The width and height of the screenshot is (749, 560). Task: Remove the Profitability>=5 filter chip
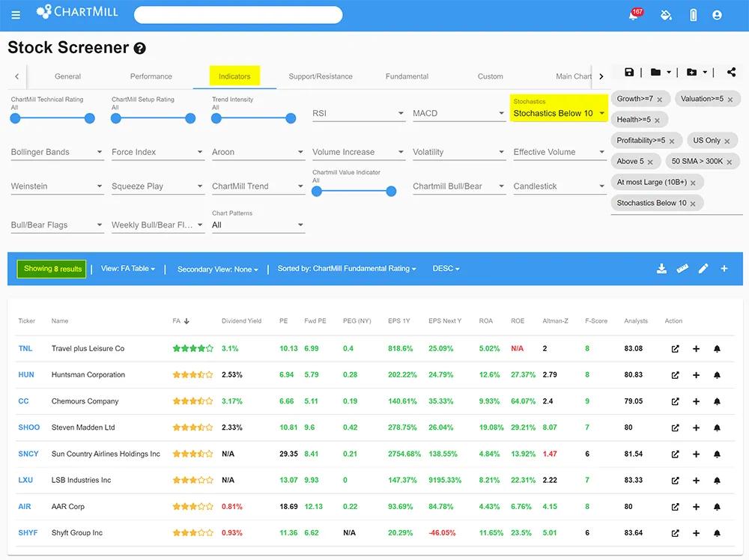(x=672, y=141)
